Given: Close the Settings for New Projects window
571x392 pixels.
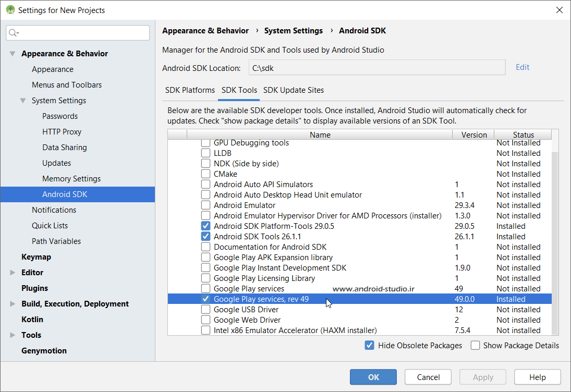Looking at the screenshot, I should click(x=560, y=10).
